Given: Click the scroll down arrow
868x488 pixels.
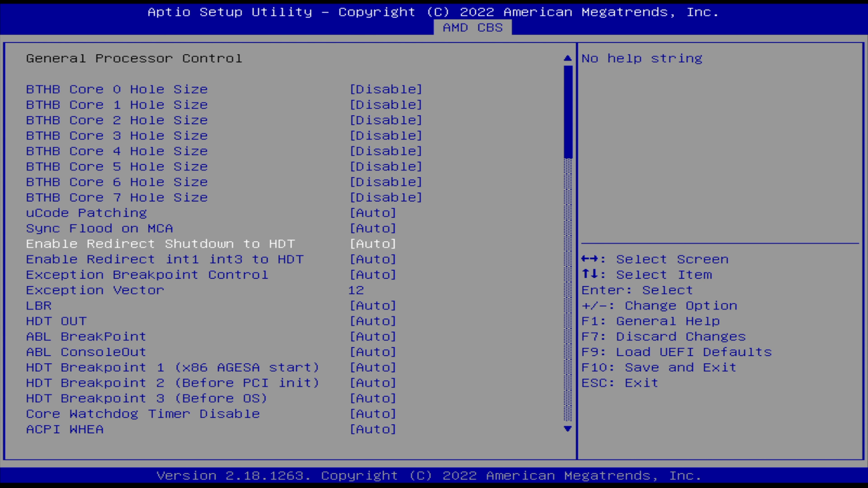Looking at the screenshot, I should (x=568, y=429).
